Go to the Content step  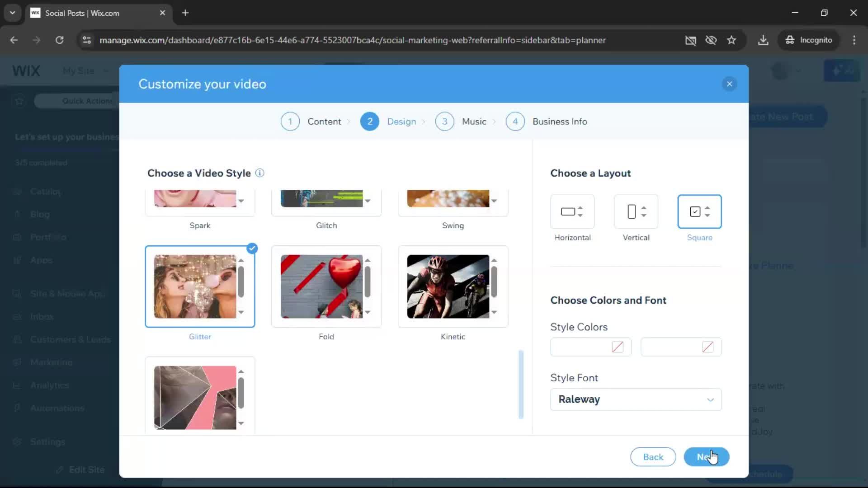coord(324,122)
